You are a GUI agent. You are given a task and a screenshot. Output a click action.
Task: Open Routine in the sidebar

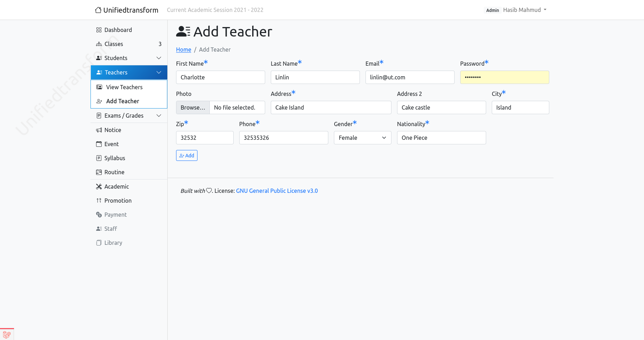coord(129,172)
